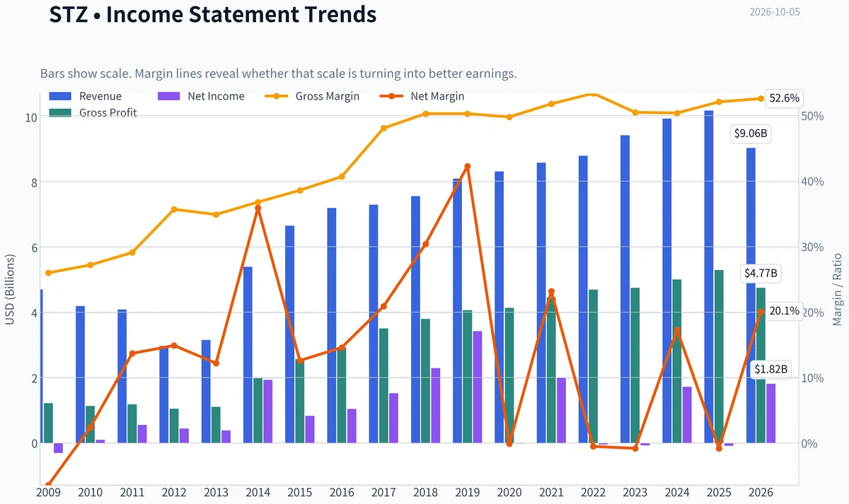Click the 2014 Net Margin peak marker
This screenshot has width=849, height=504.
[x=258, y=209]
